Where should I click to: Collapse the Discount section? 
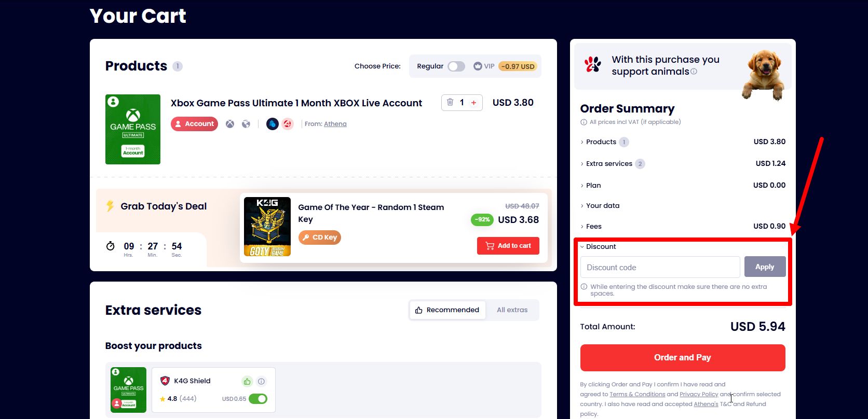point(598,247)
